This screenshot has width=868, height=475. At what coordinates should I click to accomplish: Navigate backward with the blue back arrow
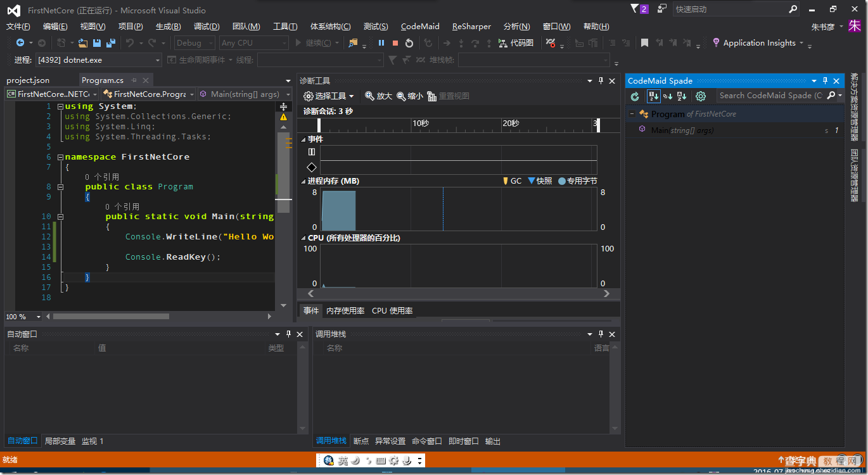point(20,43)
